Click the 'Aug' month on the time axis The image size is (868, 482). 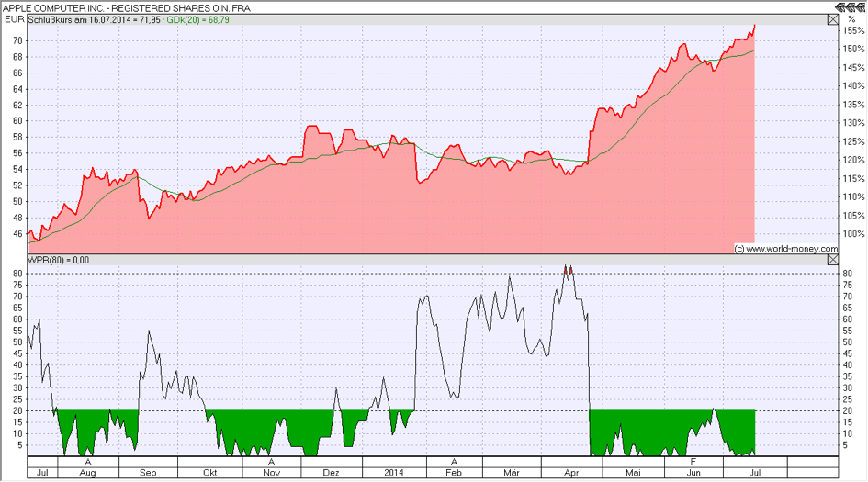click(x=87, y=473)
